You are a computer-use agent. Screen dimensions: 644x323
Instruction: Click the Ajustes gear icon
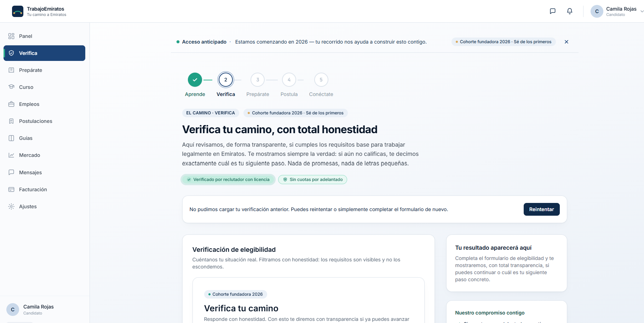tap(11, 206)
